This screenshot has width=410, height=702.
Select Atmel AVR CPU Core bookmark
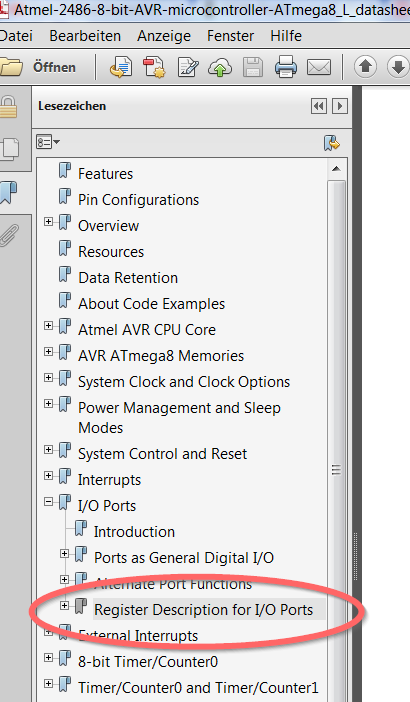147,330
